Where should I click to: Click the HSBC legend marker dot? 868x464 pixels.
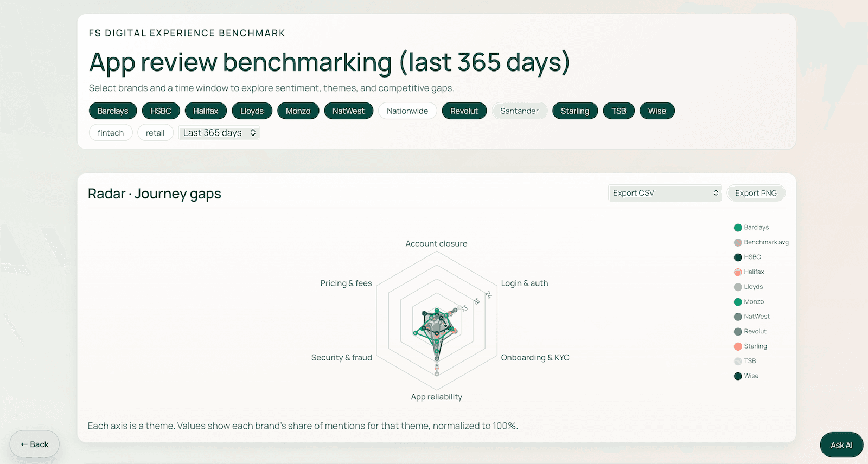pyautogui.click(x=738, y=257)
